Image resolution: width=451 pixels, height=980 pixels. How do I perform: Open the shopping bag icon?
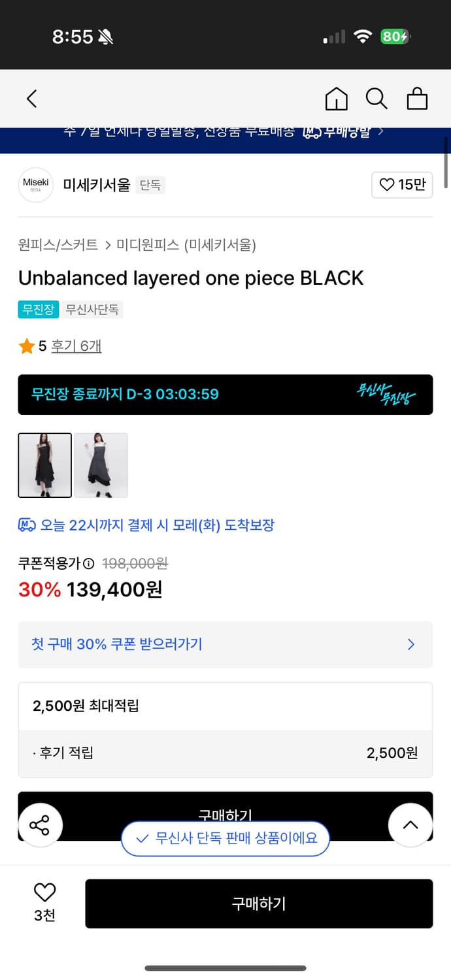click(x=417, y=99)
